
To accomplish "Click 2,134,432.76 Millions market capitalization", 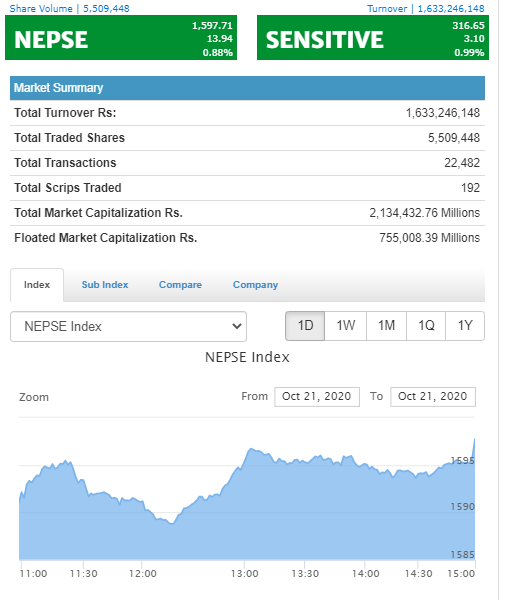I will (424, 213).
